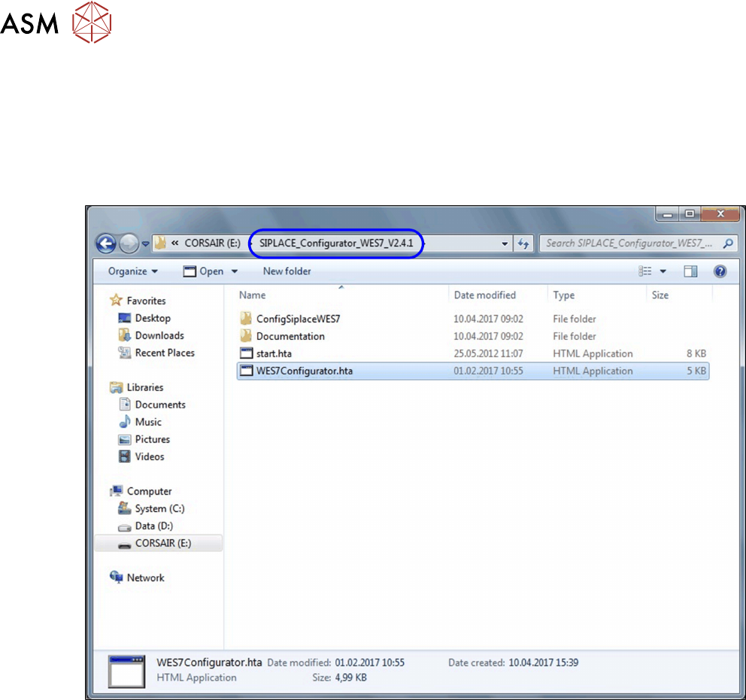
Task: Create a New folder
Action: coord(287,271)
